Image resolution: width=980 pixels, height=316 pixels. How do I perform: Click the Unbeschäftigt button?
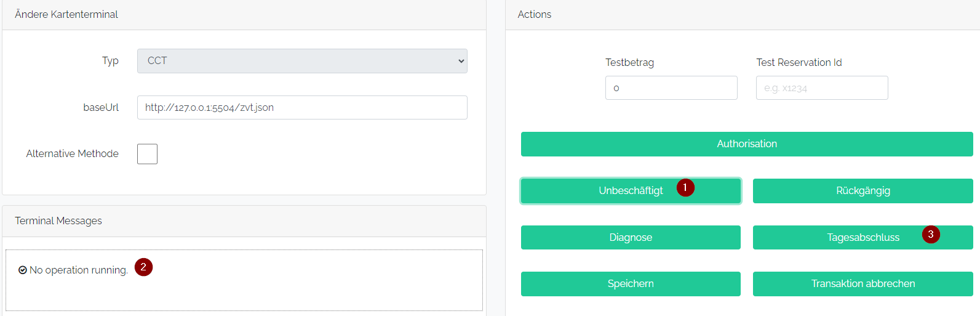[x=631, y=191]
